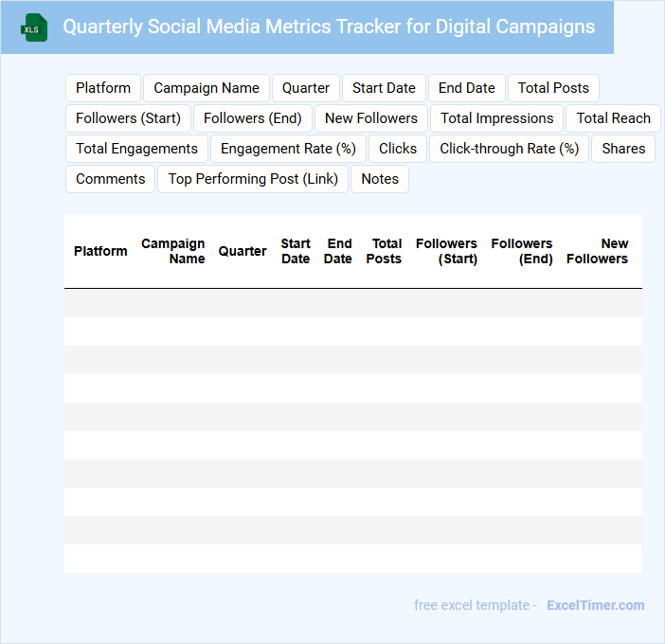Choose the Quarter tag

pyautogui.click(x=306, y=88)
